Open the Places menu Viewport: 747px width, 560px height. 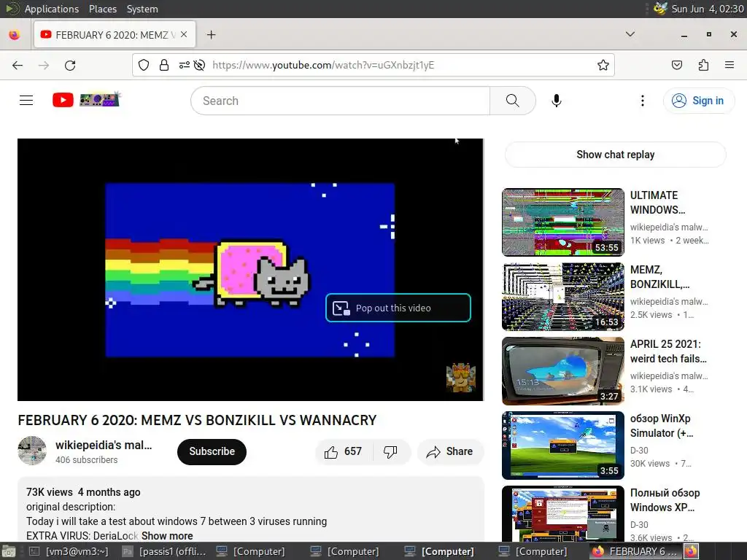pos(102,9)
